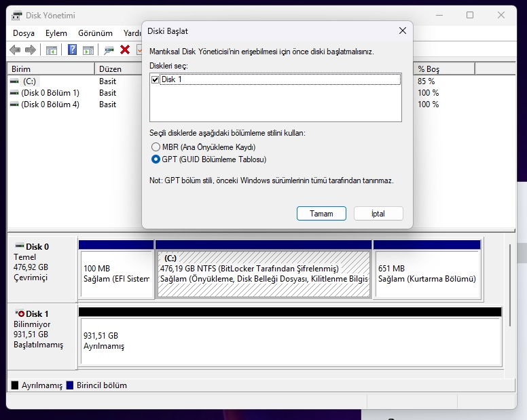The width and height of the screenshot is (527, 420).
Task: Open help with the question mark icon
Action: pos(72,50)
